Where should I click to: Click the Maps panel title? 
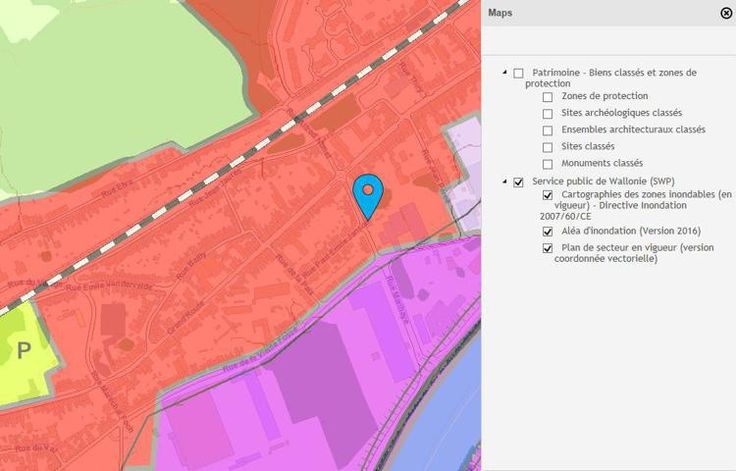501,13
